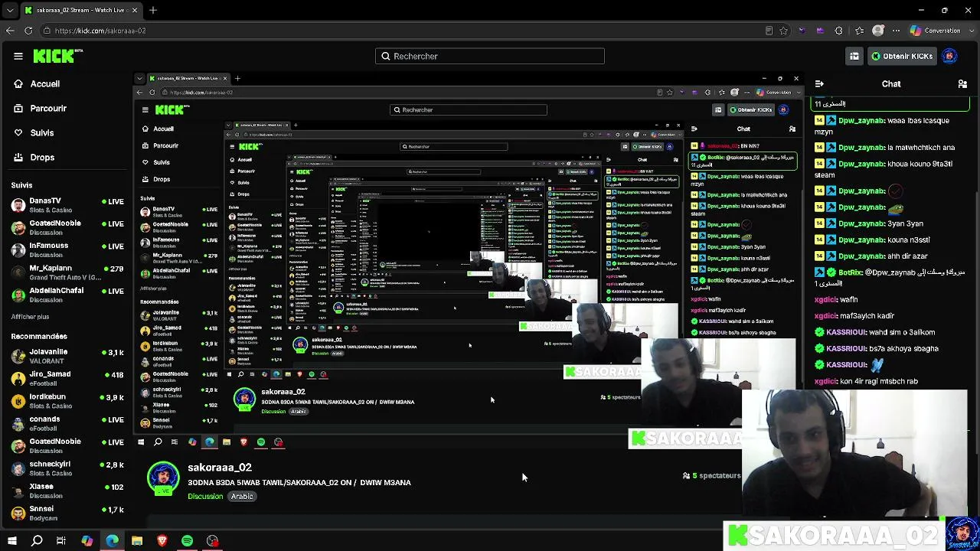
Task: Open Spotify from the taskbar
Action: [x=188, y=541]
